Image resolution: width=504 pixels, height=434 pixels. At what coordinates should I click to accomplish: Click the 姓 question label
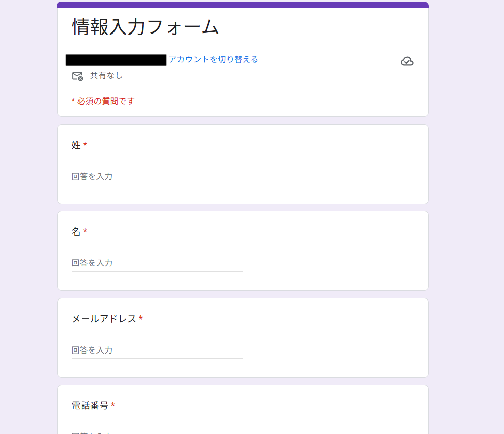(x=76, y=145)
